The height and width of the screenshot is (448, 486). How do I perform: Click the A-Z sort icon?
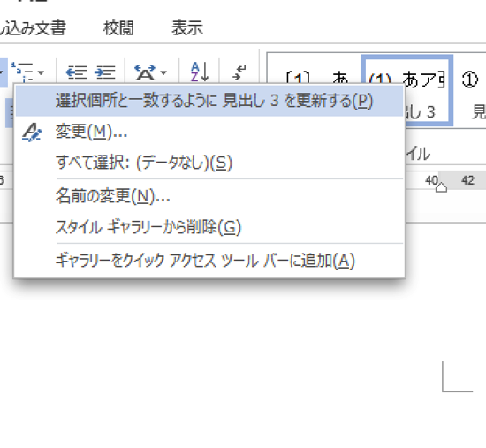point(200,72)
